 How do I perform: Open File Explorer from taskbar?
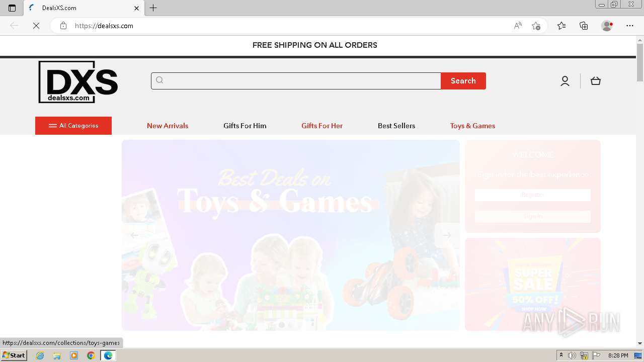click(x=57, y=355)
